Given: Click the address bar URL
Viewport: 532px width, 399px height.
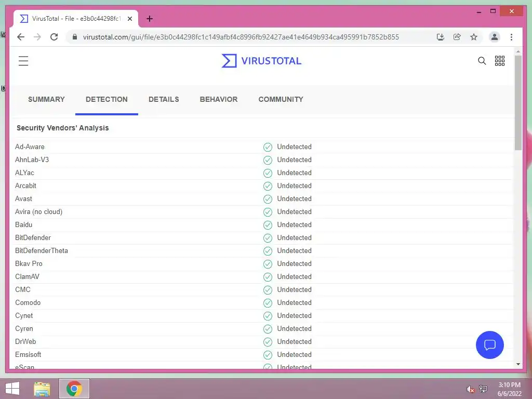Looking at the screenshot, I should (241, 37).
